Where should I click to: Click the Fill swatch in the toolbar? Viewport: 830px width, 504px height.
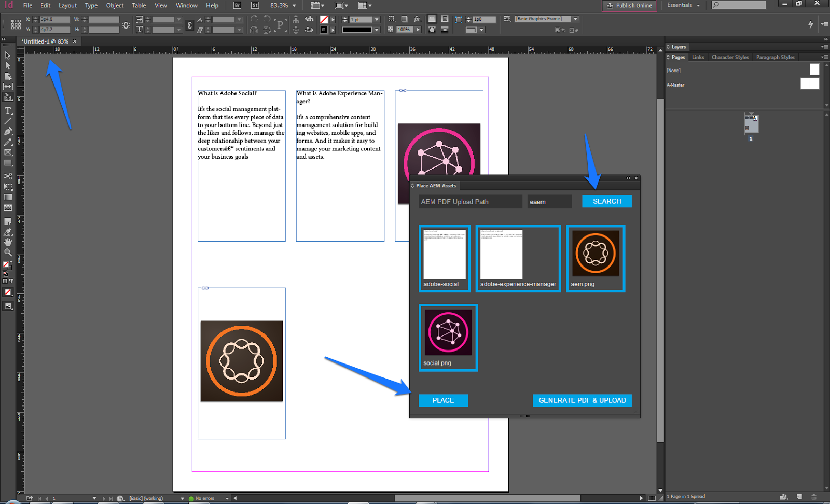tap(6, 265)
